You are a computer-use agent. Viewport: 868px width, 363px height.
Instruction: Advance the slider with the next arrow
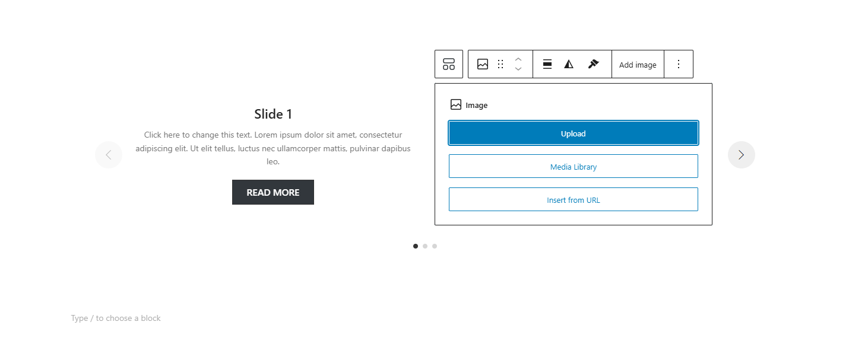click(741, 154)
